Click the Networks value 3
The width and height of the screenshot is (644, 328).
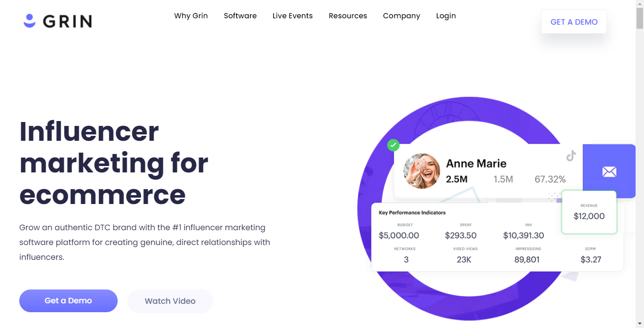pyautogui.click(x=406, y=259)
